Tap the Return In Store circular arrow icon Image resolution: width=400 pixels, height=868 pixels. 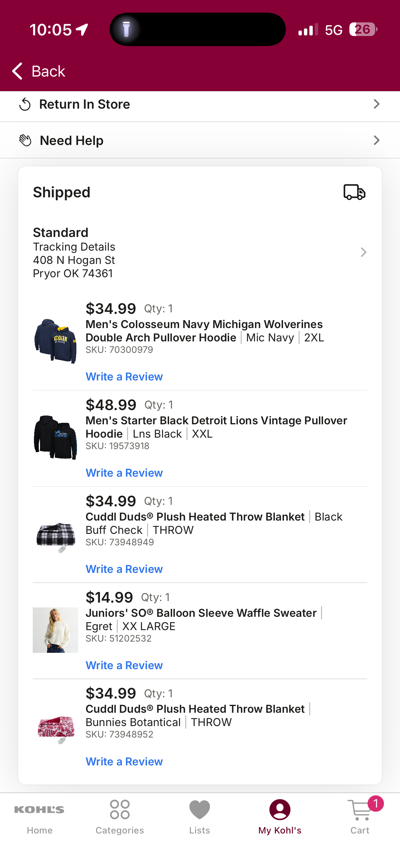[25, 104]
